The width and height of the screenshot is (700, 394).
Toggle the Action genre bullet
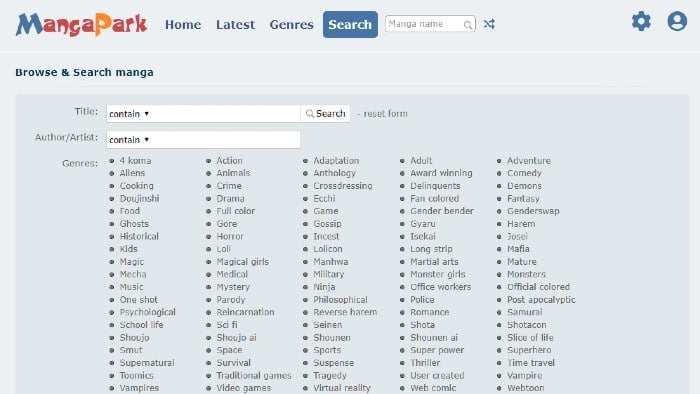click(208, 161)
